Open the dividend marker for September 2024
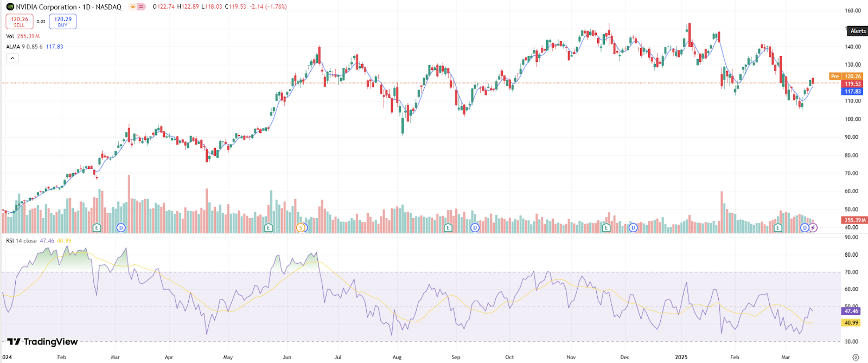Screen dimensions: 868x363 (475, 227)
